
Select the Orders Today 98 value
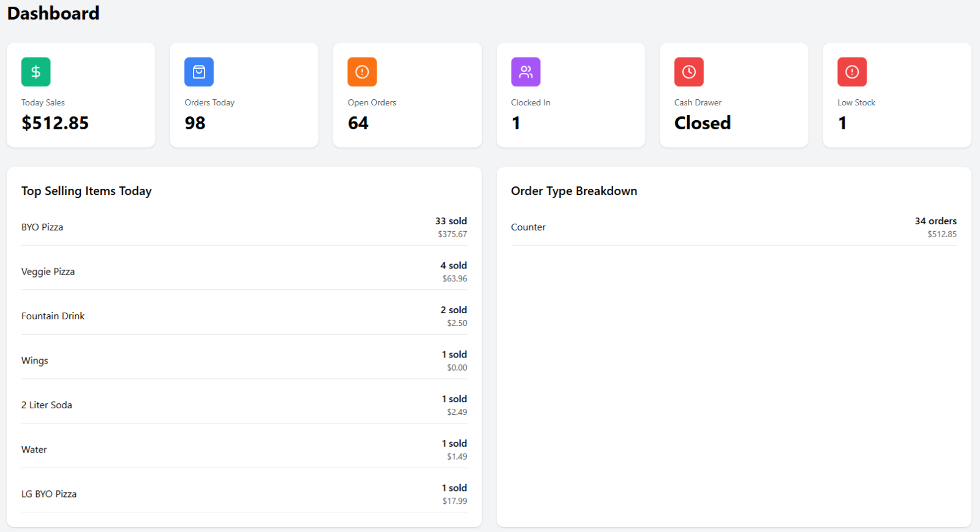pyautogui.click(x=195, y=123)
